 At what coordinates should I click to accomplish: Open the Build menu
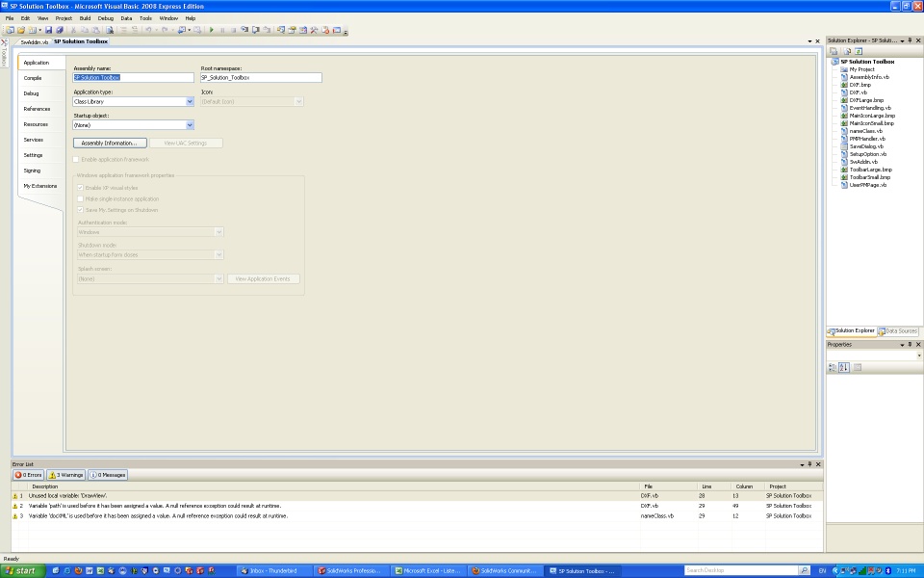click(x=85, y=18)
